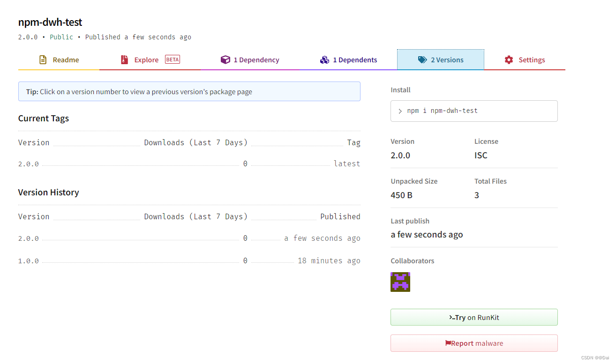This screenshot has height=364, width=616.
Task: Click the Settings gear icon
Action: (509, 60)
